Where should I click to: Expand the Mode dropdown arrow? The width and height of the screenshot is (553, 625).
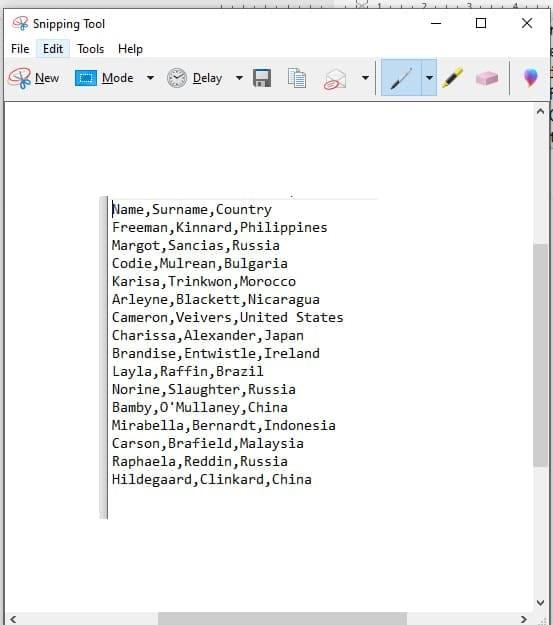click(x=150, y=78)
